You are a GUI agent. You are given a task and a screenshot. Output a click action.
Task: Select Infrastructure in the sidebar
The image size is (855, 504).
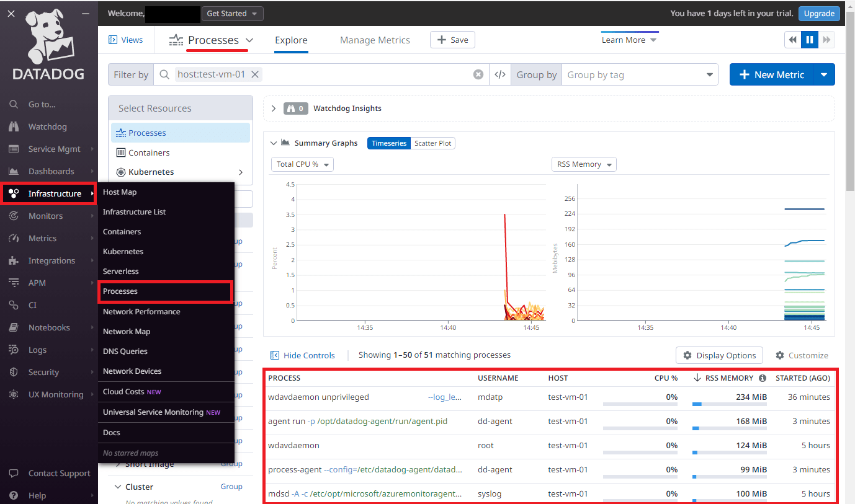tap(49, 193)
